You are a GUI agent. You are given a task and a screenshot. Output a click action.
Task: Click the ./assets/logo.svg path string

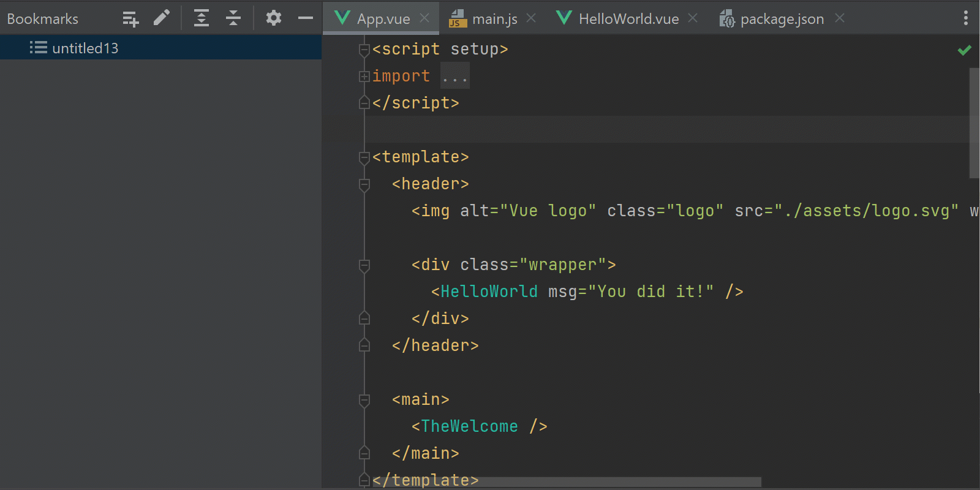point(867,211)
